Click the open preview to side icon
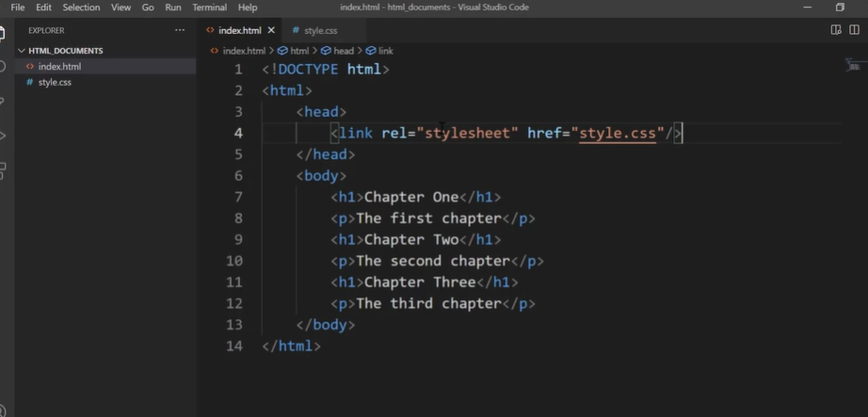Image resolution: width=868 pixels, height=417 pixels. tap(836, 30)
